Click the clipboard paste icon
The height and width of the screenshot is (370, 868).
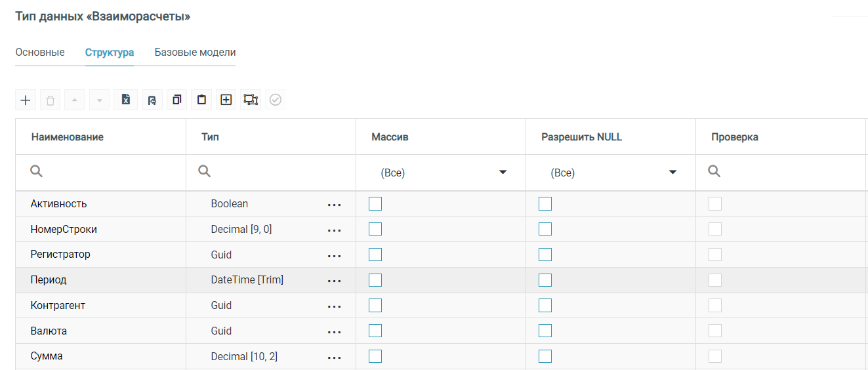pos(201,100)
